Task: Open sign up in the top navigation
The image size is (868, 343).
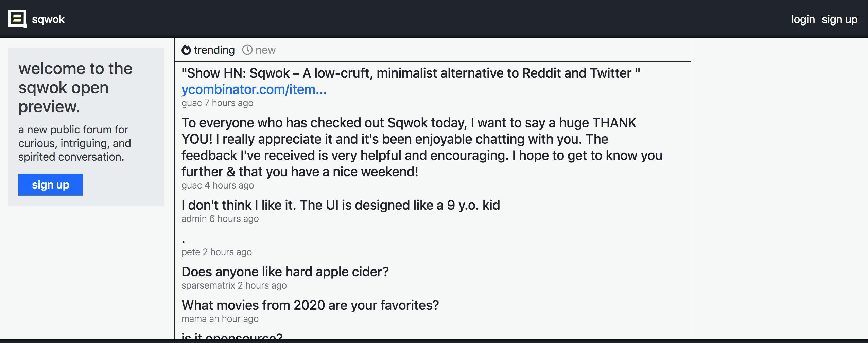Action: click(x=839, y=19)
